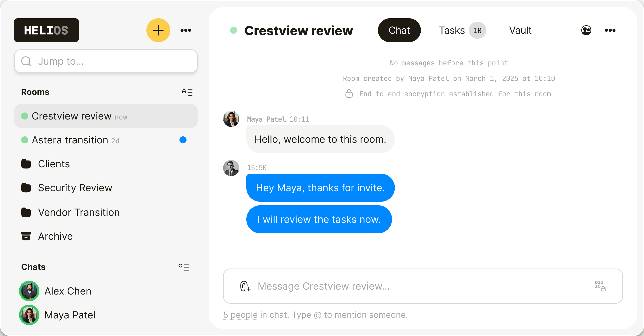Open sidebar three-dot options menu
This screenshot has width=644, height=336.
coord(186,30)
